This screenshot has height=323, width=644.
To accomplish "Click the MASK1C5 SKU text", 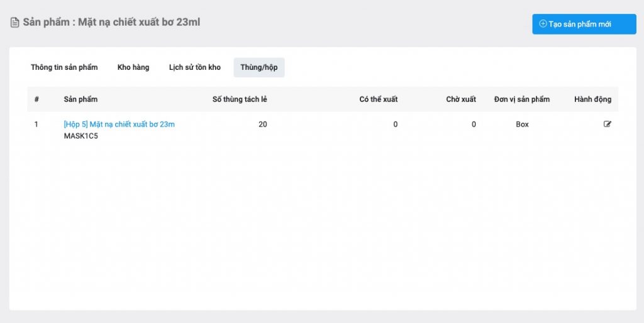I will pyautogui.click(x=80, y=135).
